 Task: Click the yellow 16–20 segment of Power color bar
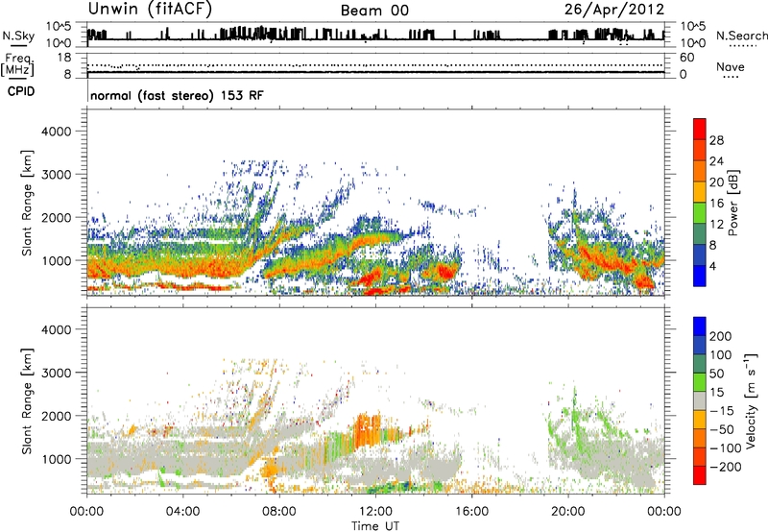tap(700, 192)
